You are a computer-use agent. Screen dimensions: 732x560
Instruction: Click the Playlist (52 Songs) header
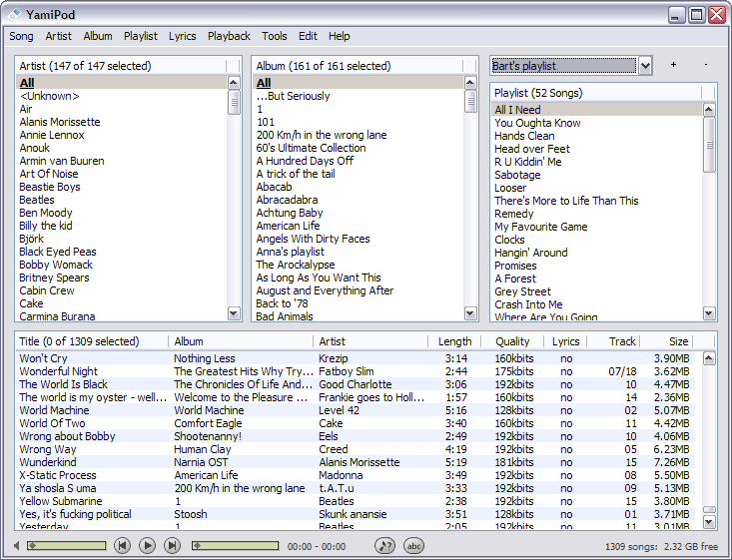pos(597,93)
